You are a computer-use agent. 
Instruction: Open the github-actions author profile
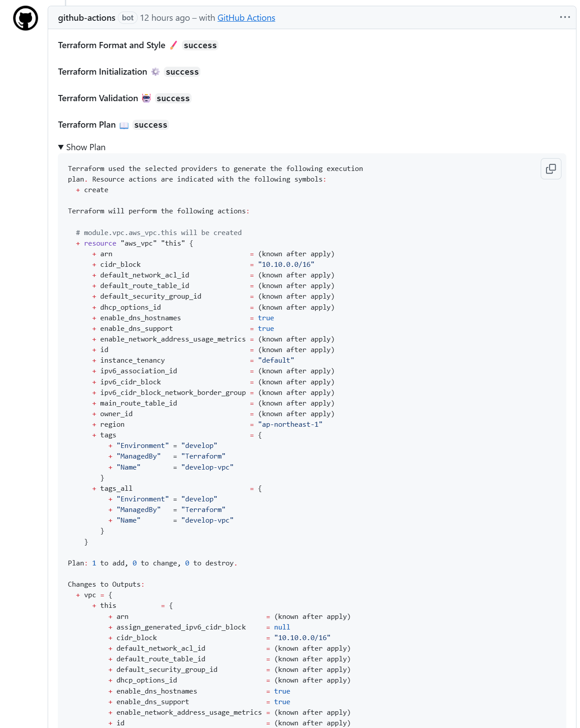(87, 18)
